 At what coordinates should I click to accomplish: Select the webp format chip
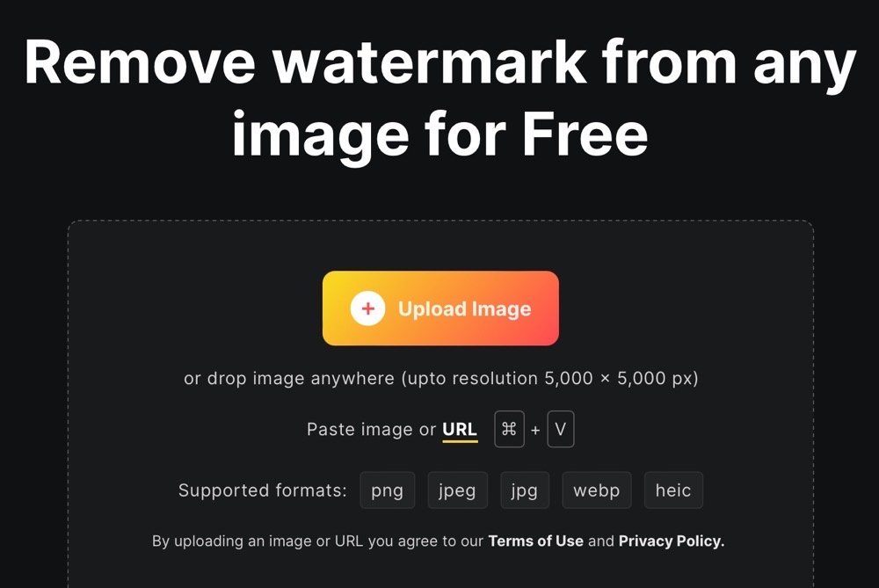coord(597,490)
